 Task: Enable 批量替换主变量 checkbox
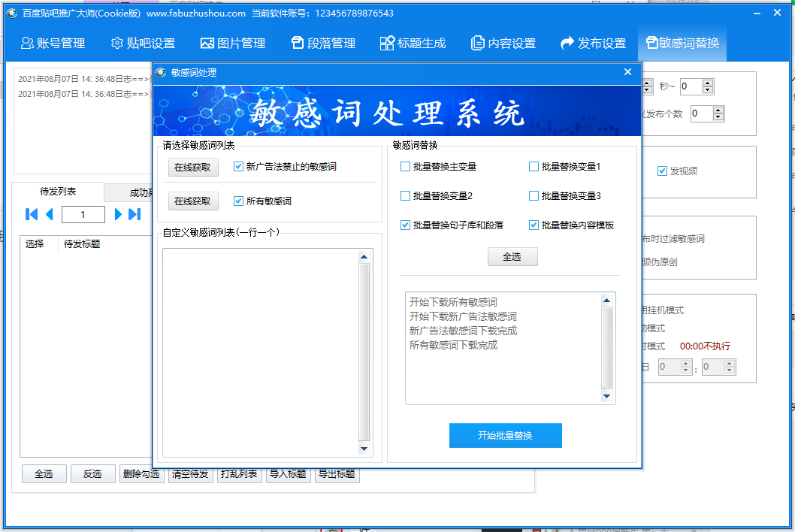pyautogui.click(x=406, y=167)
